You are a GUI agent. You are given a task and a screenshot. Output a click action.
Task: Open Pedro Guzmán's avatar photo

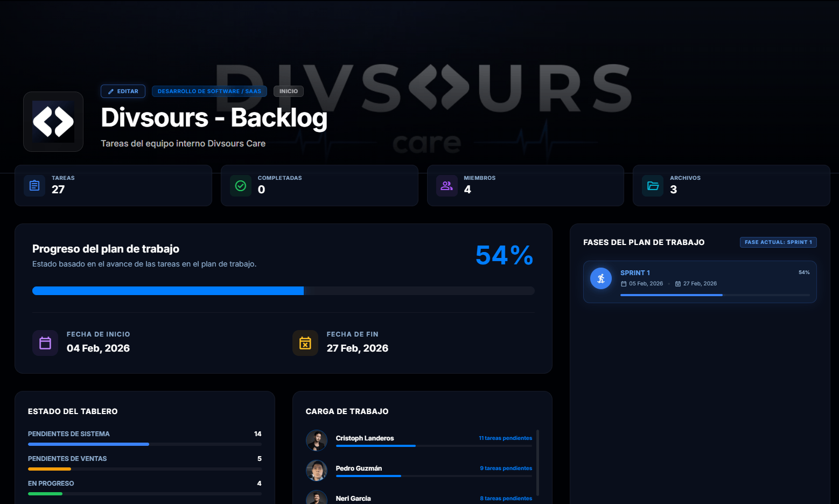click(317, 471)
